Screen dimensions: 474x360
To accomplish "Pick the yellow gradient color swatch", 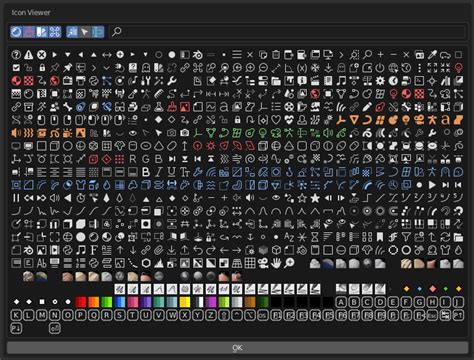I will pos(185,302).
